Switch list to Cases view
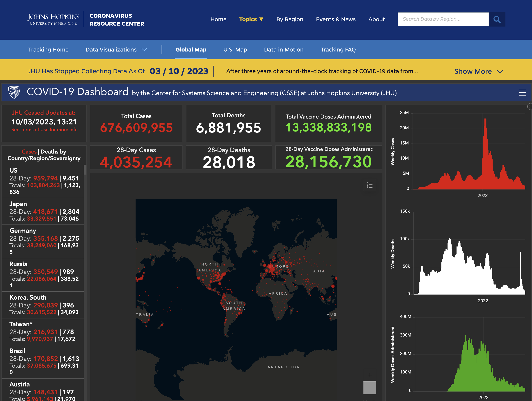The height and width of the screenshot is (401, 532). click(29, 152)
